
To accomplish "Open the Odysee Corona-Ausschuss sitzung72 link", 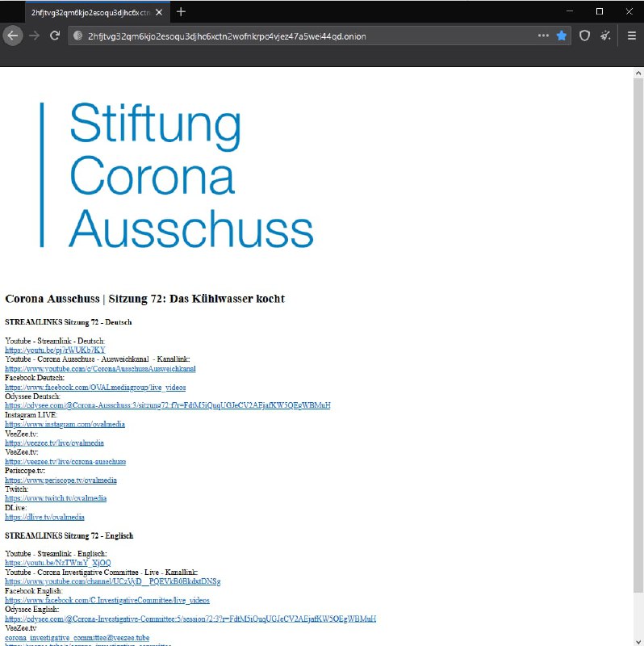I will [168, 405].
